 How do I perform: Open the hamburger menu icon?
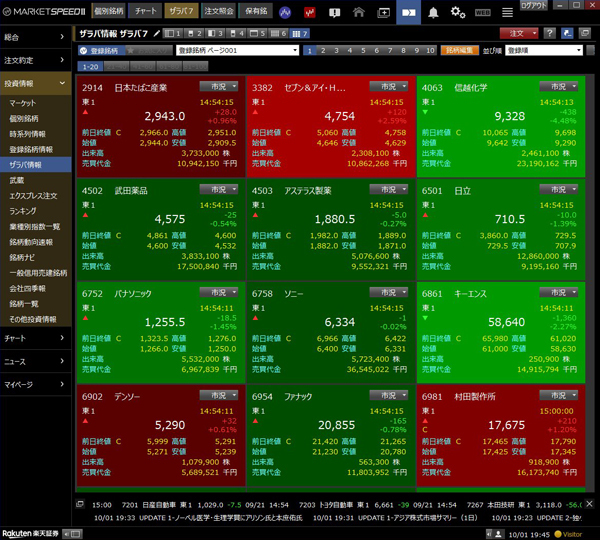(507, 13)
